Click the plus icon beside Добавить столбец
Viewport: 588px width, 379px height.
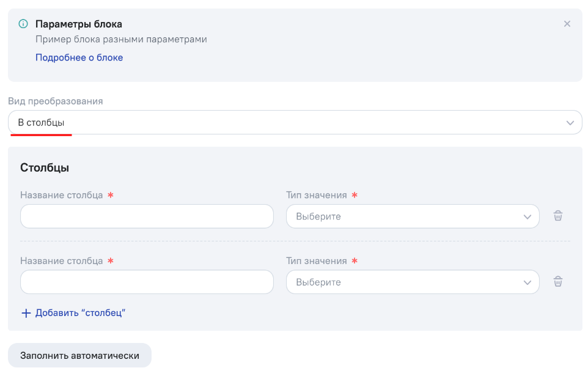[26, 313]
